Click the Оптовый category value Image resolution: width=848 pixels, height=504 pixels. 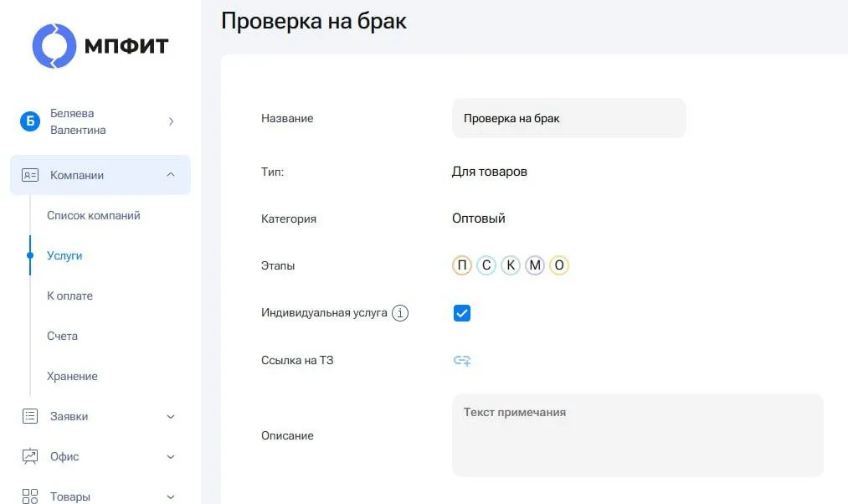click(x=479, y=219)
